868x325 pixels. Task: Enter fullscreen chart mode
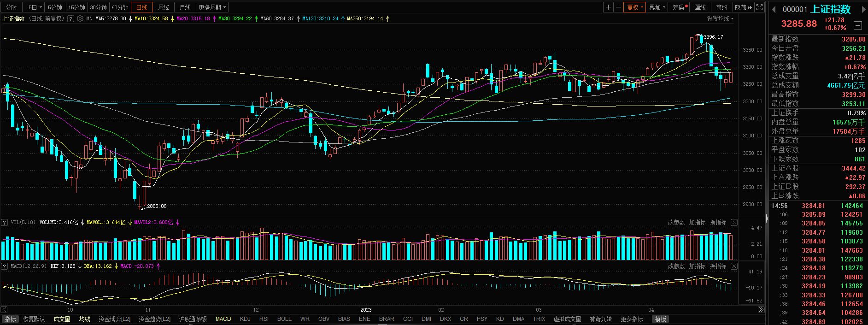coord(760,7)
